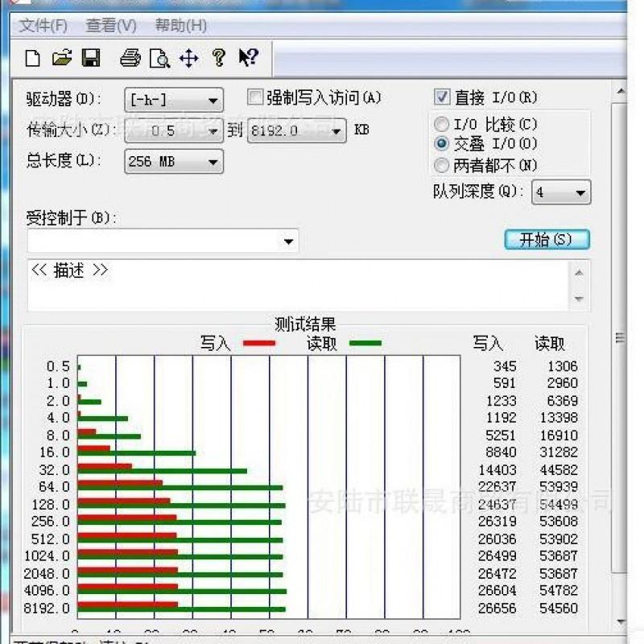Click the four-arrow move icon
Image resolution: width=644 pixels, height=644 pixels.
189,58
